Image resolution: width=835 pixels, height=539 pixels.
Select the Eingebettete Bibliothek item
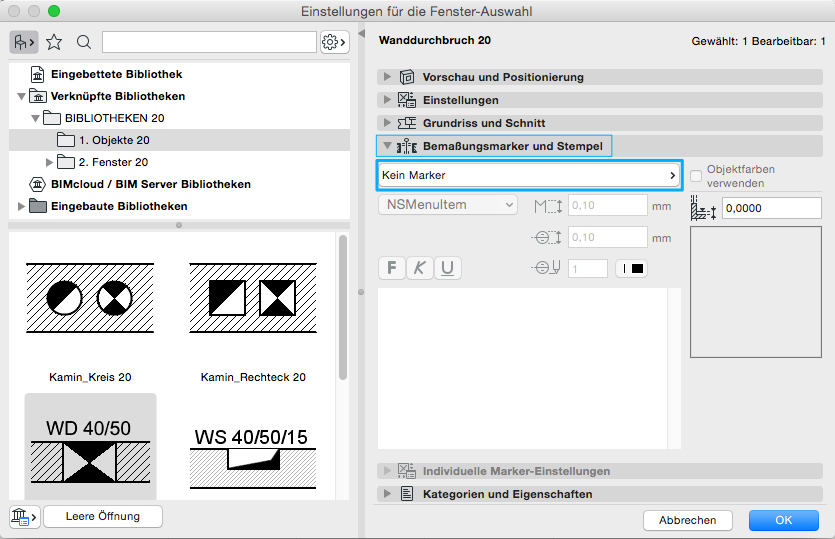[116, 74]
